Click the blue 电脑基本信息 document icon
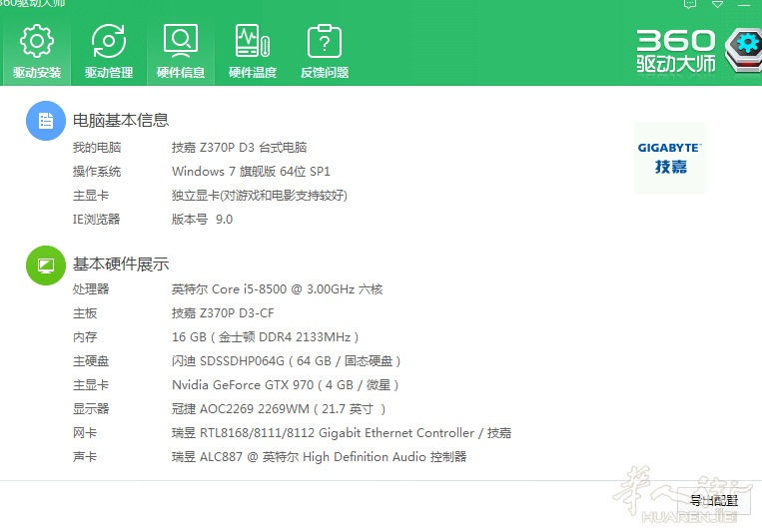The width and height of the screenshot is (762, 532). (x=46, y=121)
